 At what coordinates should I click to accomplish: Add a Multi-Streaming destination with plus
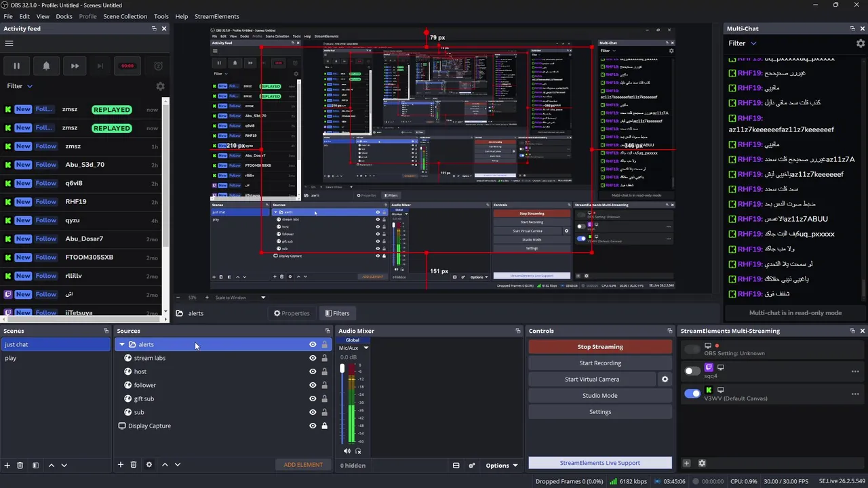686,463
